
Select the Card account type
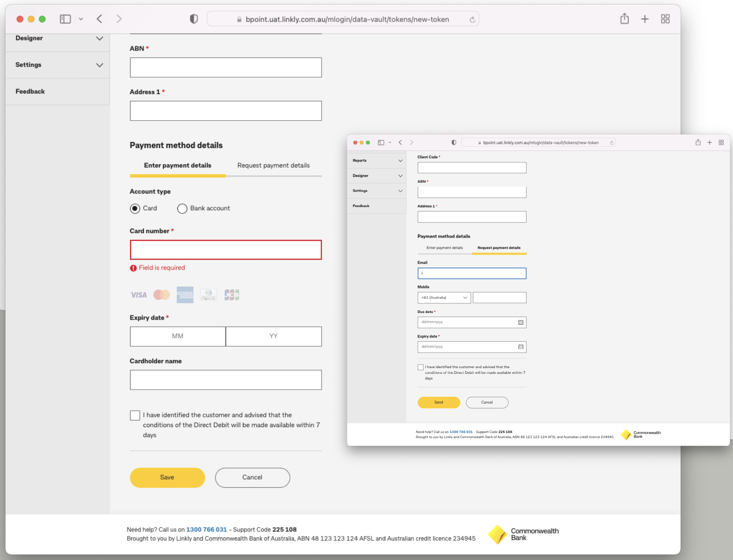[x=135, y=208]
